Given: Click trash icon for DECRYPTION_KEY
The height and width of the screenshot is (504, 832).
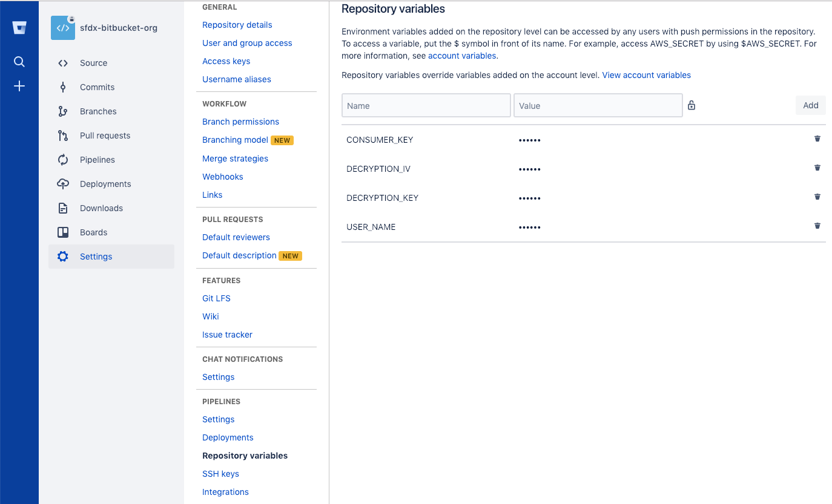Looking at the screenshot, I should coord(817,197).
